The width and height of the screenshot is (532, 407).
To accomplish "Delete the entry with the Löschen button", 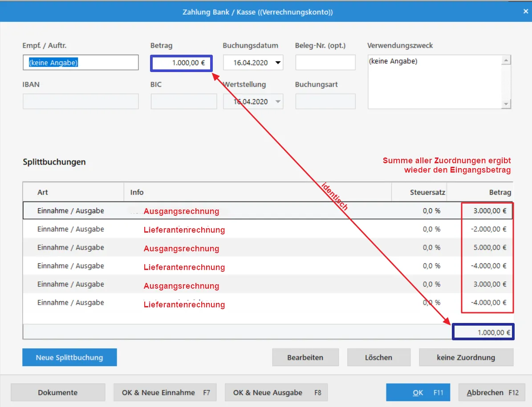I will click(x=378, y=357).
